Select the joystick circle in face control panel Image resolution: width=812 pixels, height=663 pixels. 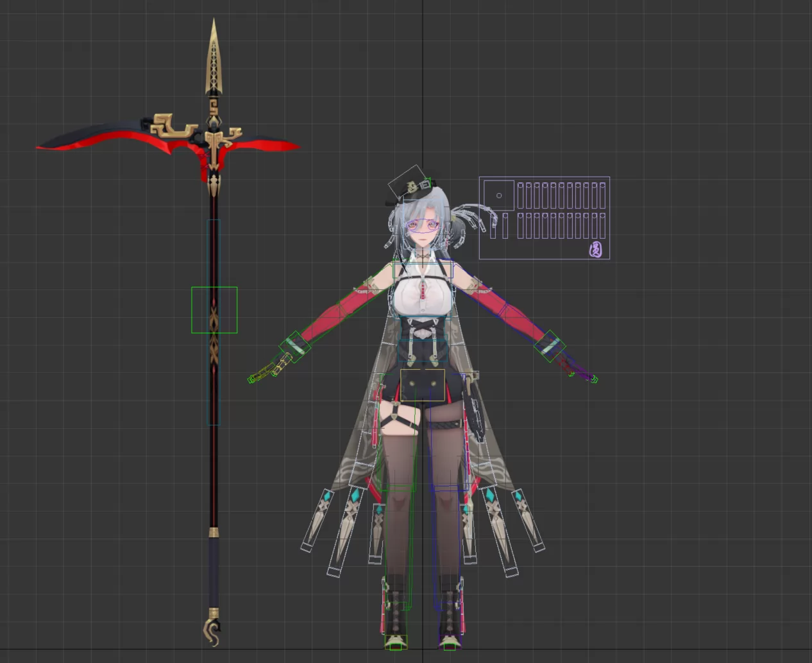(x=499, y=195)
